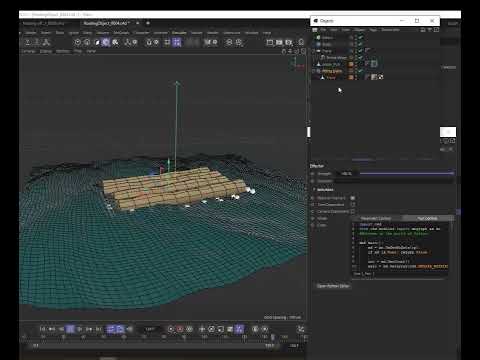The height and width of the screenshot is (360, 480).
Task: Collapse the orange-named parent object
Action: click(314, 71)
